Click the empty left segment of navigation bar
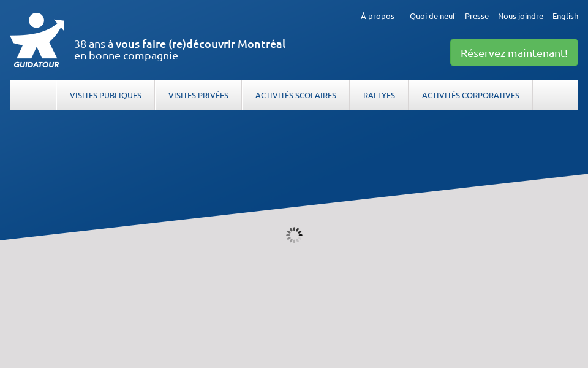 pyautogui.click(x=32, y=95)
